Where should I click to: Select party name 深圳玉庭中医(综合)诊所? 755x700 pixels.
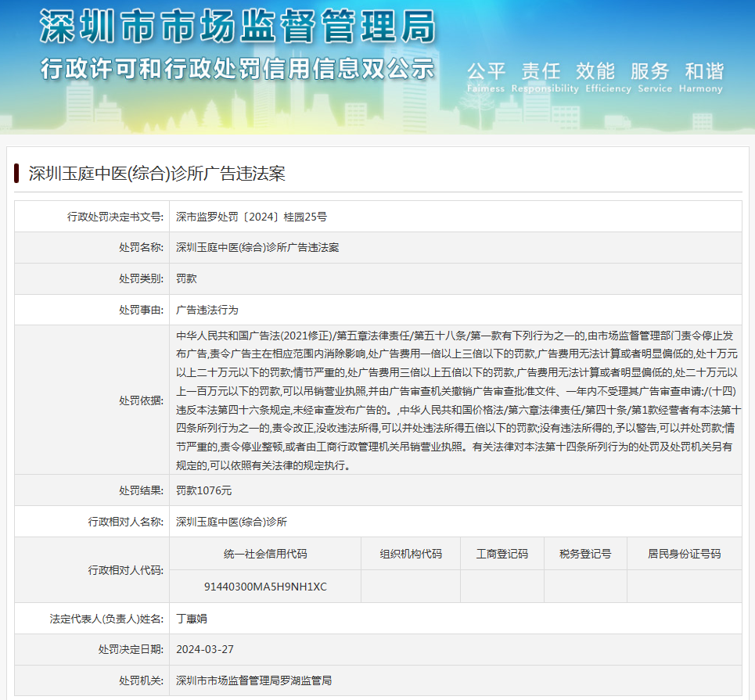[x=231, y=522]
